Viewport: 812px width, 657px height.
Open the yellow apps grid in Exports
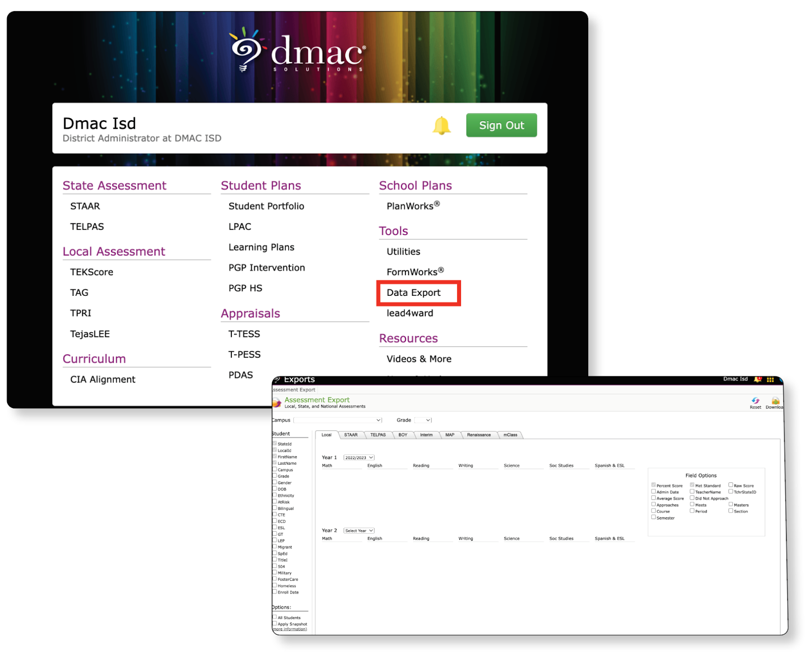point(770,379)
